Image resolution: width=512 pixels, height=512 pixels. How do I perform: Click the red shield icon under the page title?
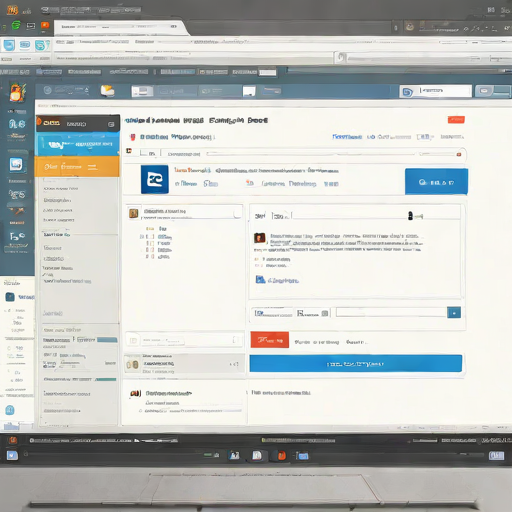coord(133,137)
